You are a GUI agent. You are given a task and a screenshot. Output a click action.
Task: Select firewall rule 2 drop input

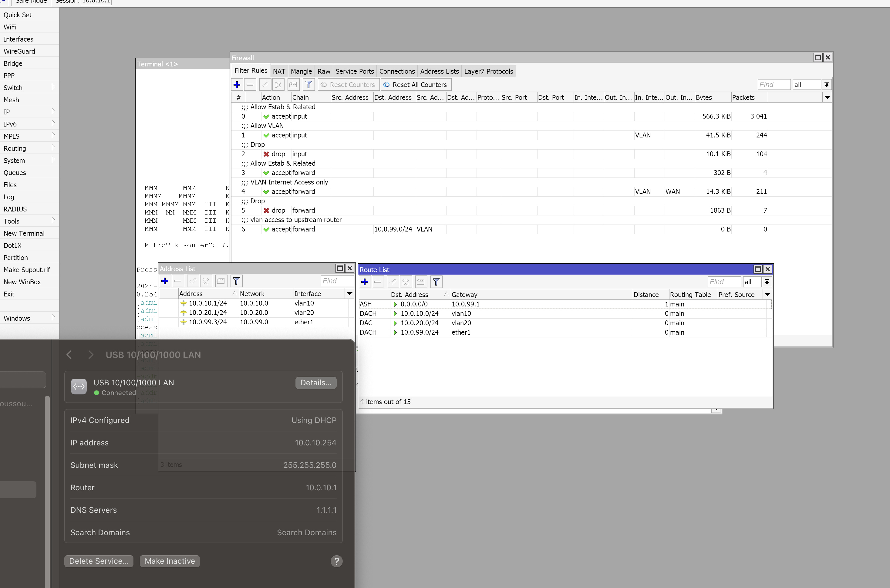click(531, 154)
